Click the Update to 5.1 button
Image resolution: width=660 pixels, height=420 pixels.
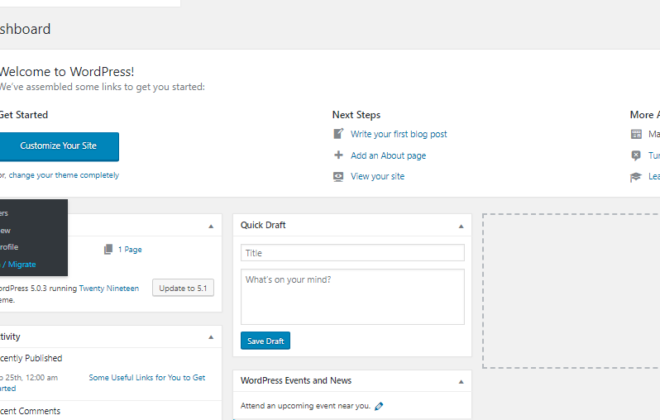(x=183, y=288)
